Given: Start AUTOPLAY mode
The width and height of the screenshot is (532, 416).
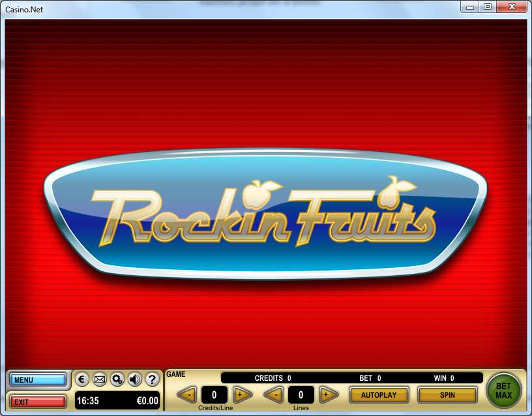Looking at the screenshot, I should tap(379, 395).
